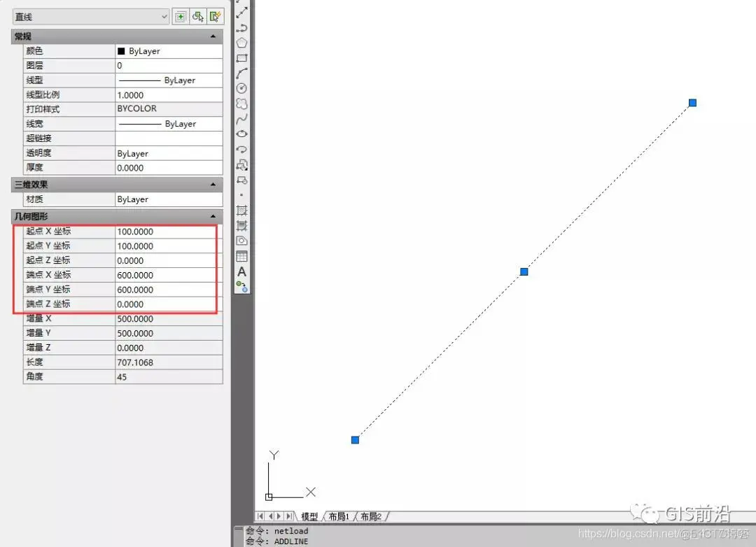This screenshot has height=547, width=756.
Task: Select the Region tool
Action: pyautogui.click(x=241, y=241)
